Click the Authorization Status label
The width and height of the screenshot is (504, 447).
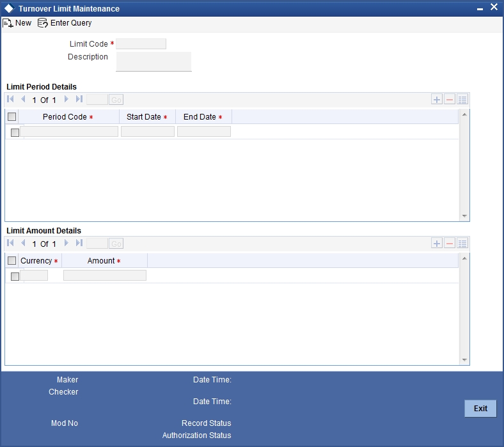197,435
